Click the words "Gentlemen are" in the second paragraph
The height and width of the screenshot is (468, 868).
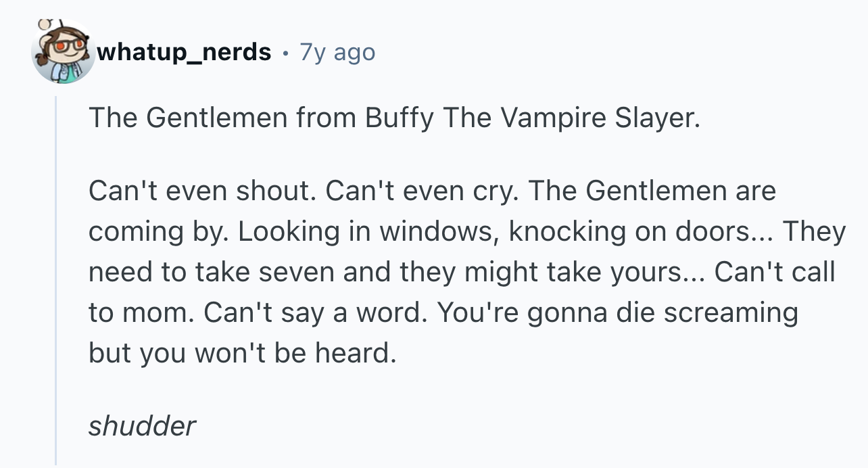click(x=681, y=191)
